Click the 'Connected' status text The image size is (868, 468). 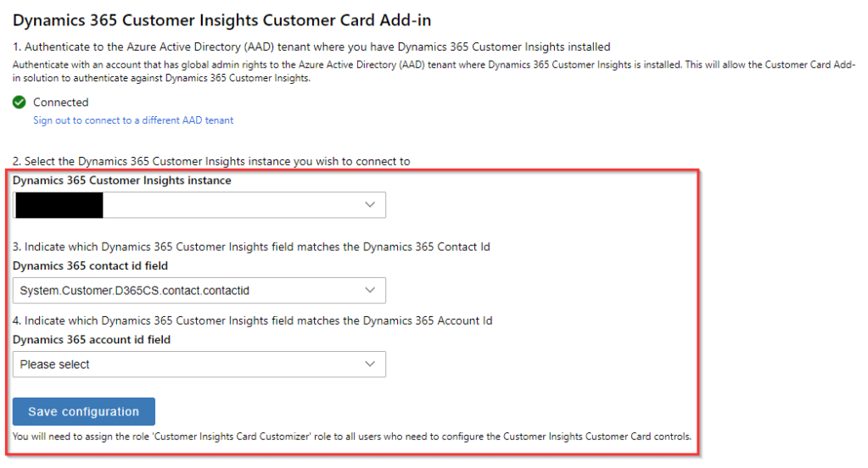[x=60, y=103]
